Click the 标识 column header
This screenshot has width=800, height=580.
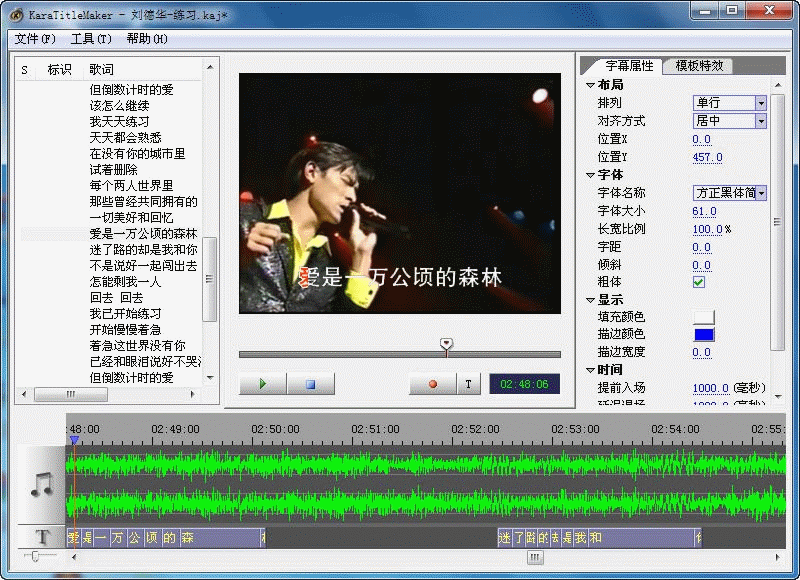pos(59,69)
